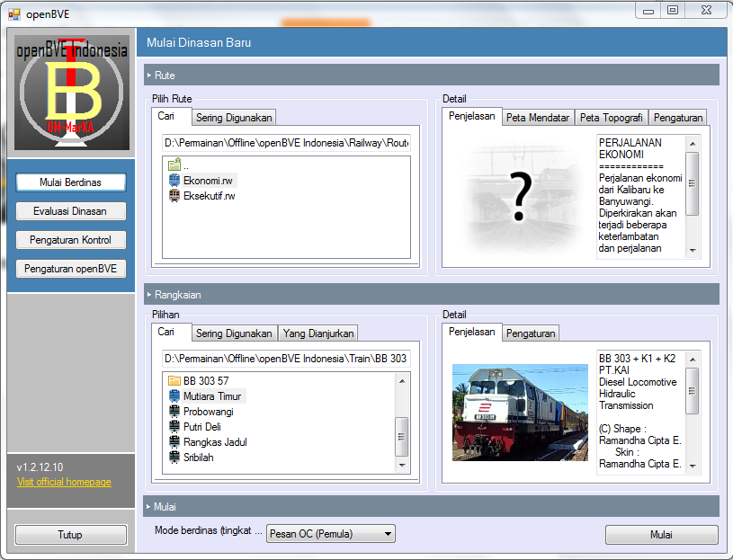Select the BB 303 57 folder
Screen dimensions: 733x560
tap(206, 381)
